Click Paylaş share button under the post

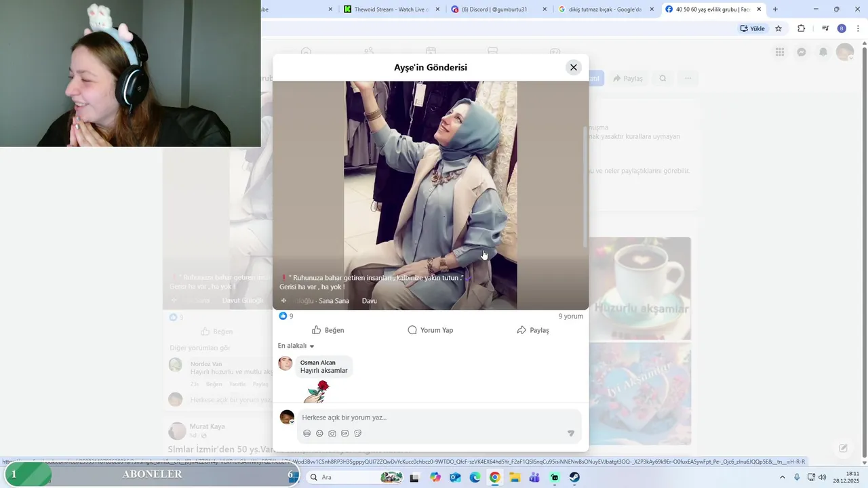click(x=533, y=330)
